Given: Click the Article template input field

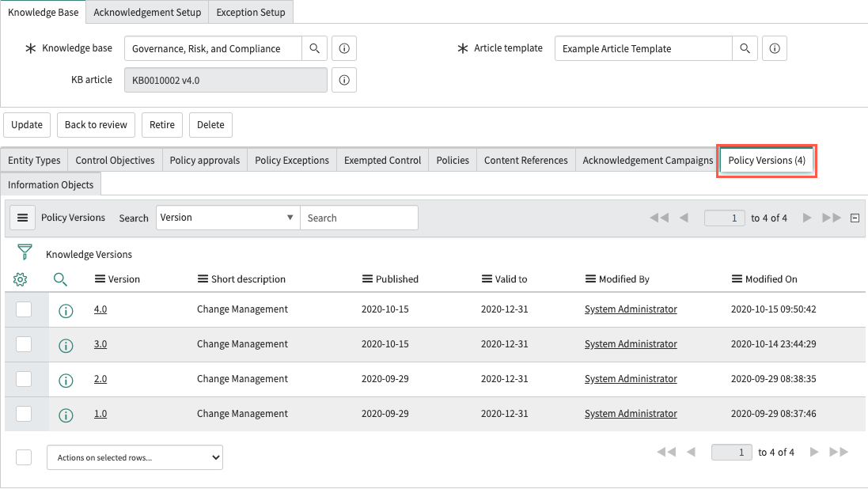Looking at the screenshot, I should [x=644, y=48].
